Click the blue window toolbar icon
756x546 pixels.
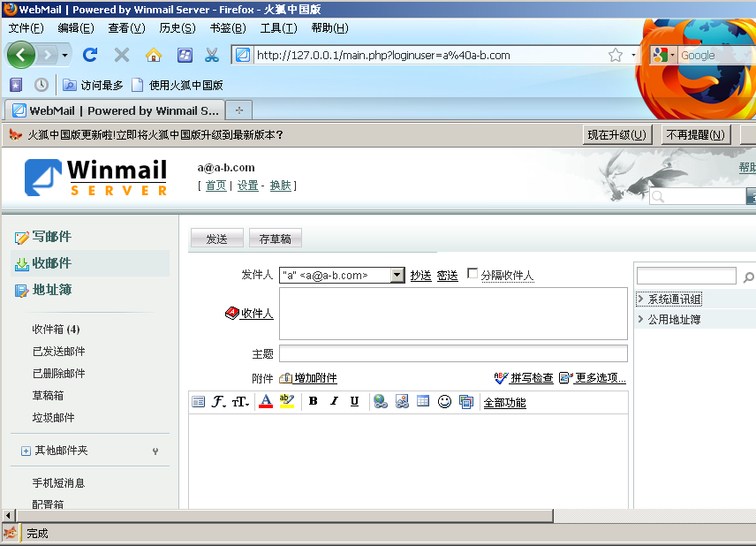pos(185,55)
